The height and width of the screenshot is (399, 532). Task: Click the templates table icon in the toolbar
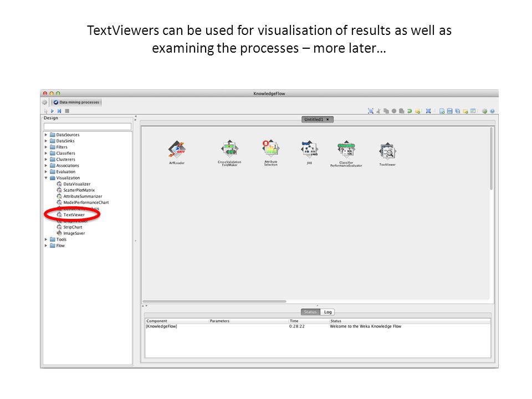click(x=473, y=111)
